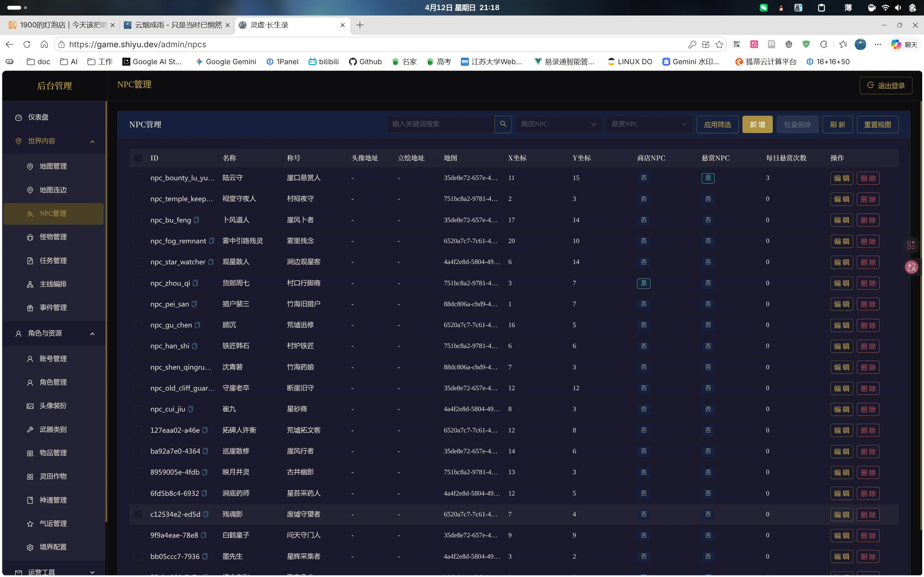Open the WeChat icon in the menu bar
The height and width of the screenshot is (577, 924).
click(763, 8)
